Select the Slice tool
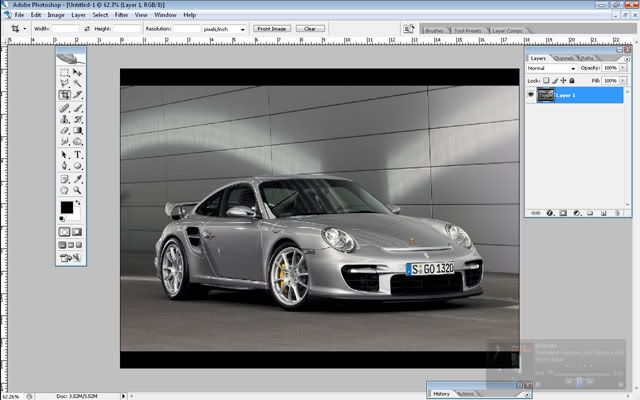This screenshot has width=640, height=400. click(x=77, y=95)
